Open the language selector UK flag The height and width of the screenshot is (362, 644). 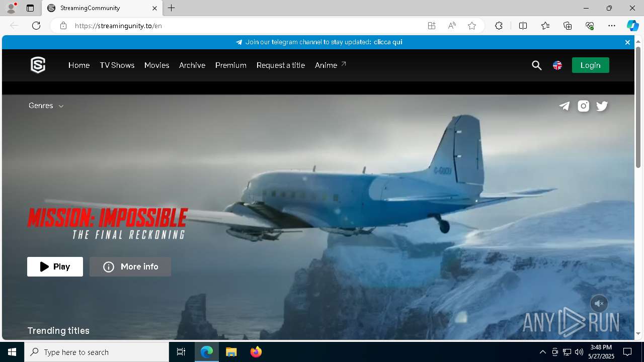[557, 65]
